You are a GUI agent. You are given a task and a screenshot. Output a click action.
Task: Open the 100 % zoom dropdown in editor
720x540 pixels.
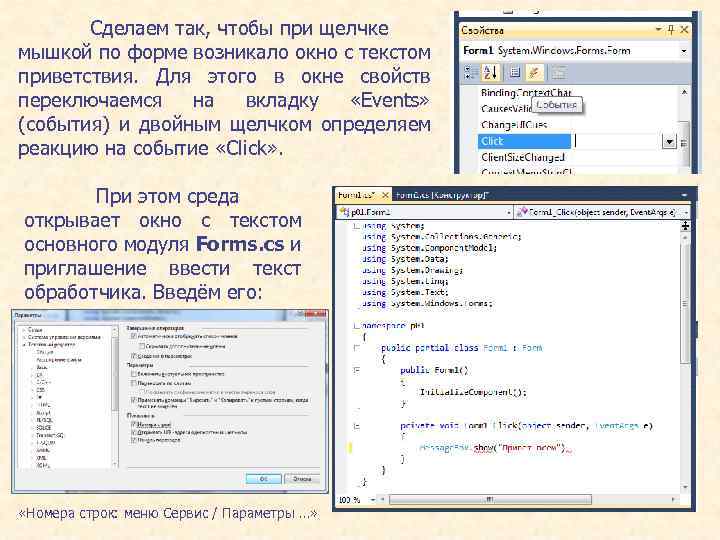[373, 499]
